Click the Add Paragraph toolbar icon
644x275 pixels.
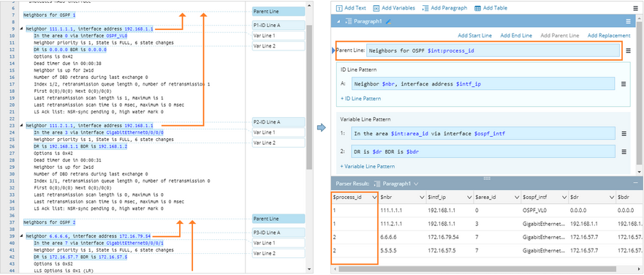click(x=425, y=8)
